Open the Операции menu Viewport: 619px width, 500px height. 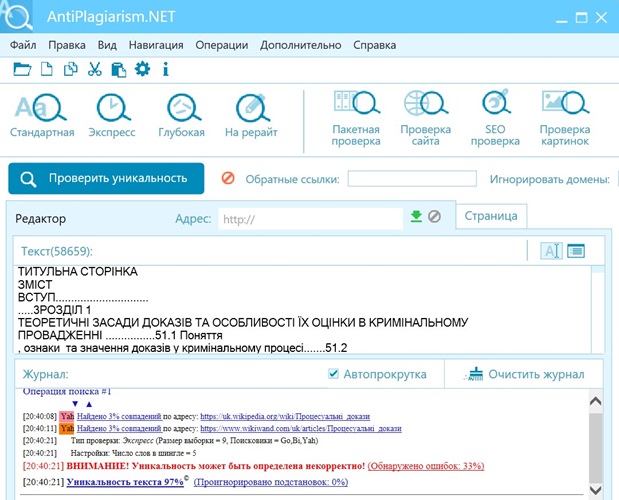pos(221,45)
